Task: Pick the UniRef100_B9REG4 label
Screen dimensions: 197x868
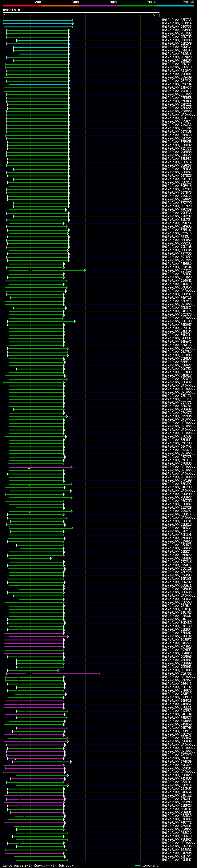Action: [x=177, y=47]
